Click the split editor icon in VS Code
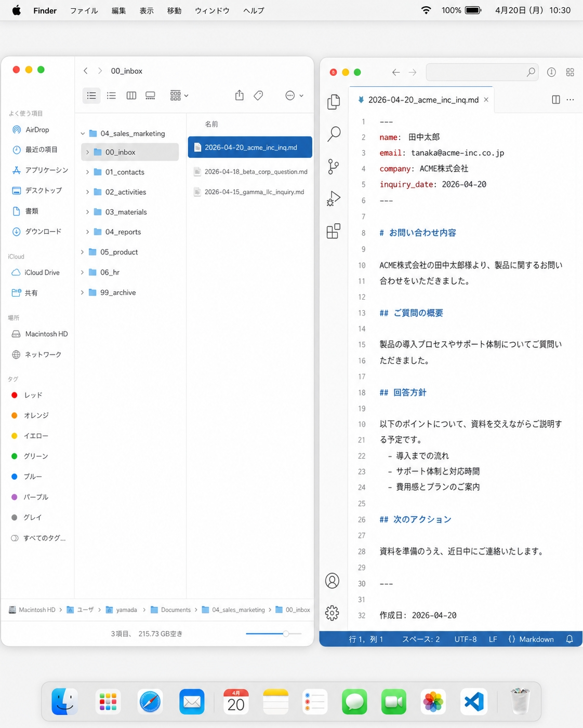 coord(555,100)
